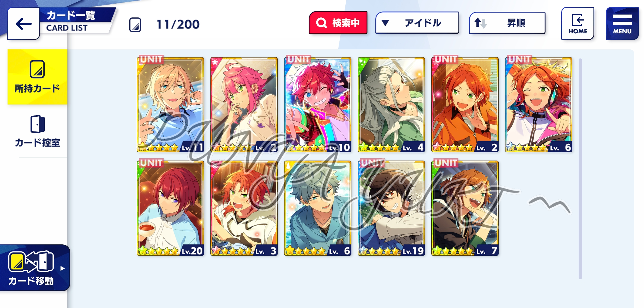Open the カード移動 card transfer button

pyautogui.click(x=35, y=268)
